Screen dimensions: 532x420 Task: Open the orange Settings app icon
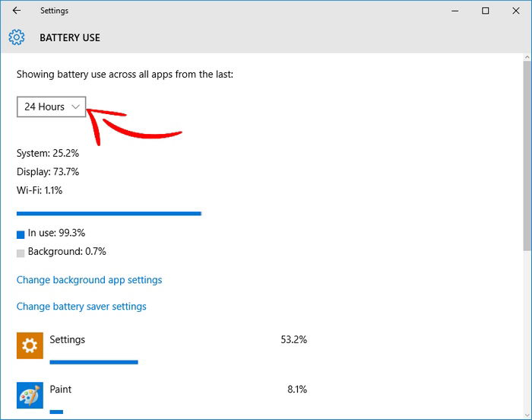[30, 345]
